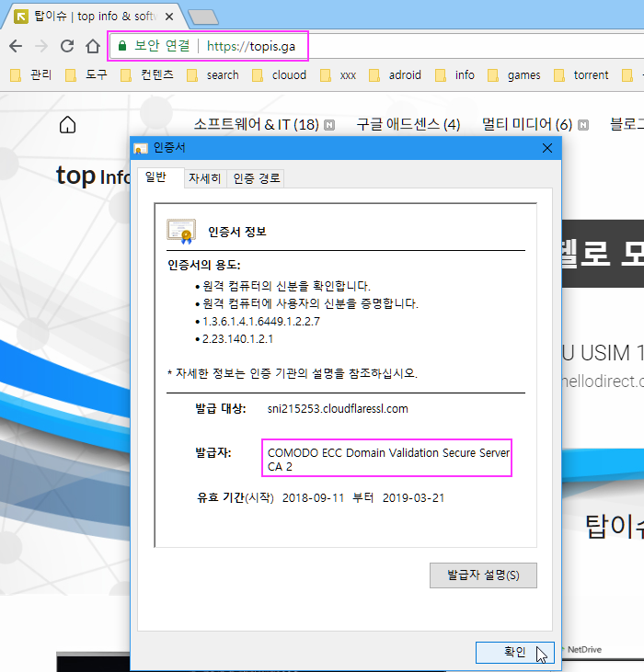Image resolution: width=644 pixels, height=672 pixels.
Task: Open the 관리 bookmark folder
Action: [x=31, y=75]
